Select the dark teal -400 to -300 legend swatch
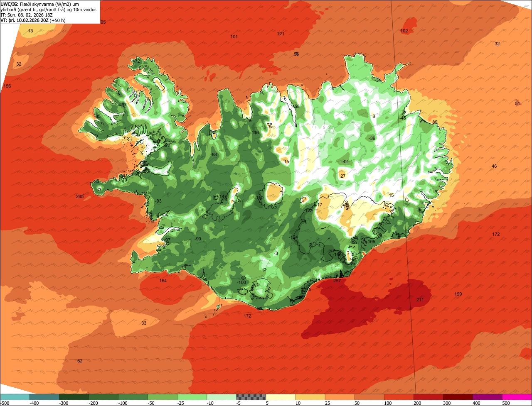The image size is (532, 406). 44,397
